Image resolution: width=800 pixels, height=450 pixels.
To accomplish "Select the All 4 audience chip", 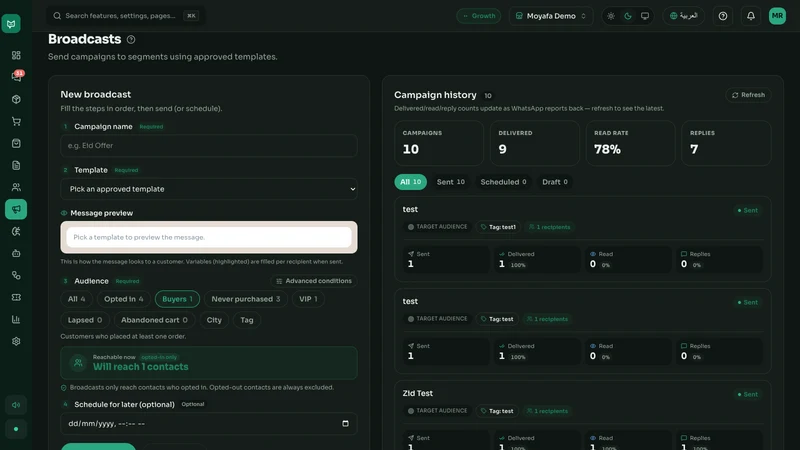I will click(x=77, y=299).
